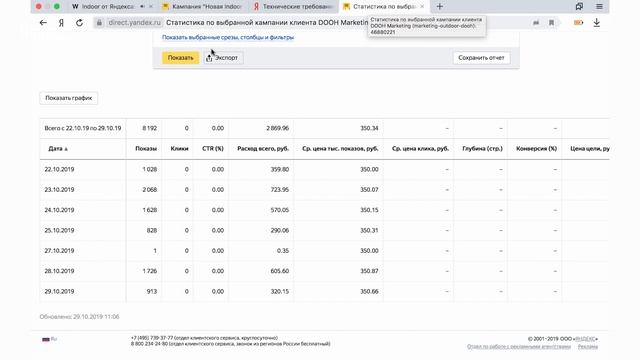Click the date cell '29.10.2019'

pyautogui.click(x=59, y=291)
